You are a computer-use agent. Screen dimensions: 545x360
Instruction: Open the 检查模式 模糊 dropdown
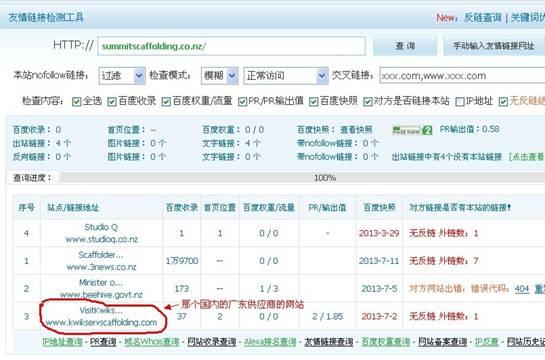(x=219, y=75)
